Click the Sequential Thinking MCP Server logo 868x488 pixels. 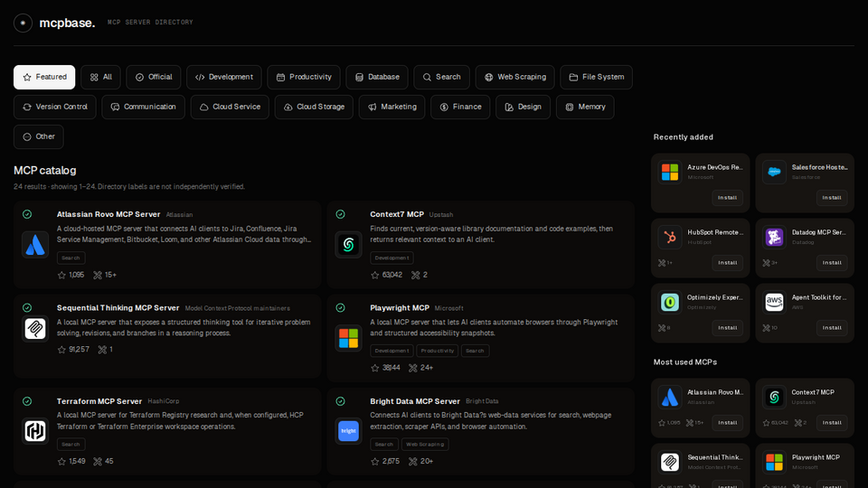35,329
